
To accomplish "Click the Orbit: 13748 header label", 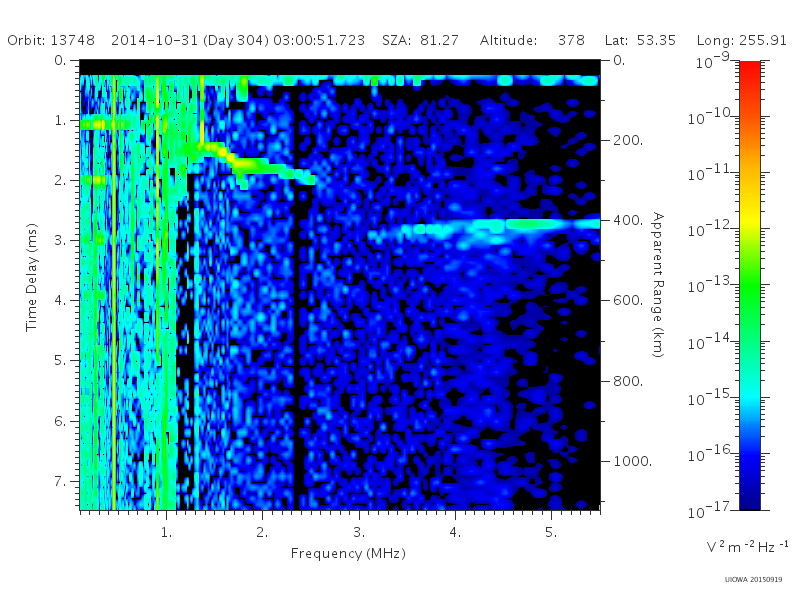I will [x=51, y=40].
